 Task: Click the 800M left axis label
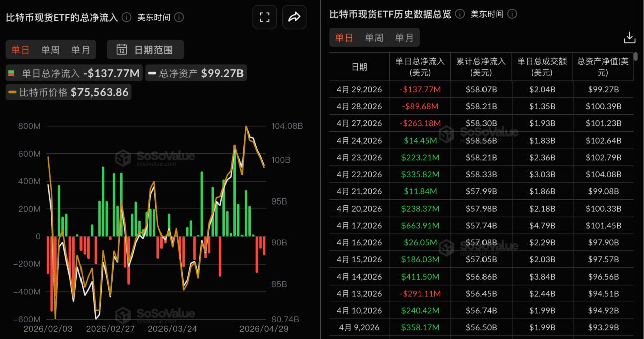30,126
